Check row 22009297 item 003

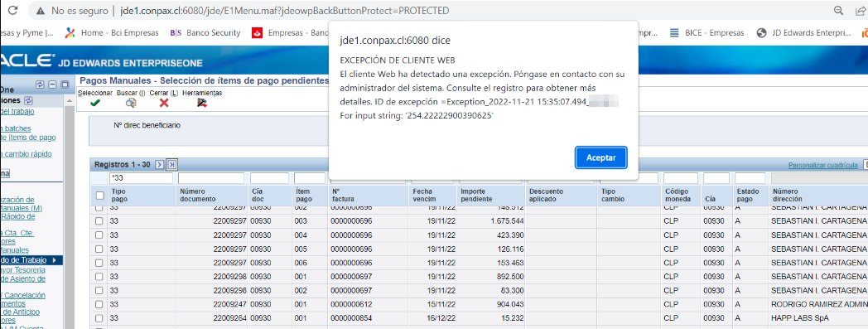pos(99,221)
